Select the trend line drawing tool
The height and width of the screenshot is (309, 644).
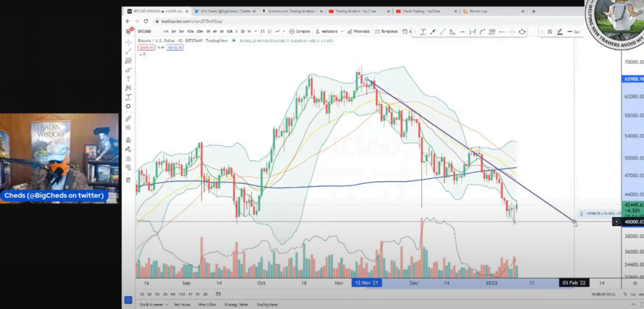point(128,51)
